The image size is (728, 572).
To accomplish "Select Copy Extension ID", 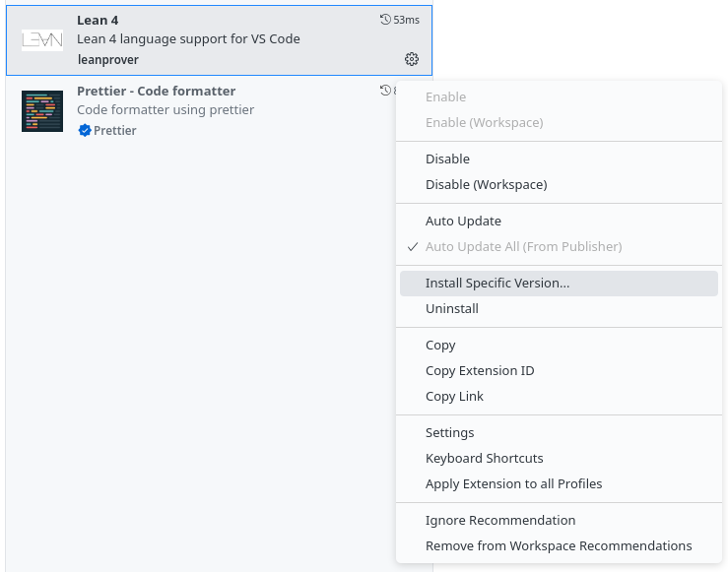I will pos(559,370).
